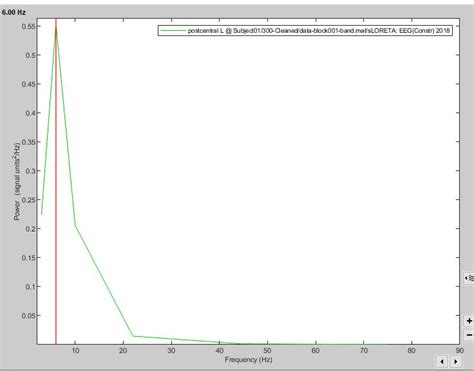Click the minus zoom-out button

coord(469,335)
